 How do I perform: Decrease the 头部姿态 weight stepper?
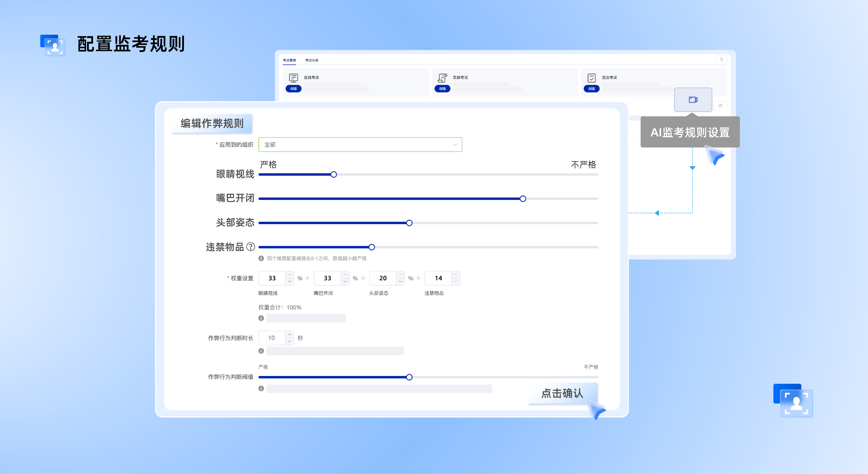click(400, 282)
